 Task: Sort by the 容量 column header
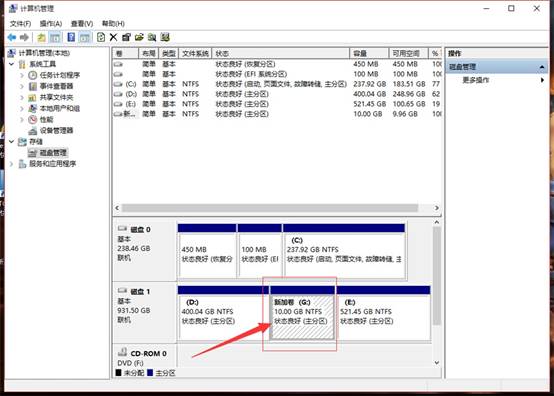(x=369, y=54)
